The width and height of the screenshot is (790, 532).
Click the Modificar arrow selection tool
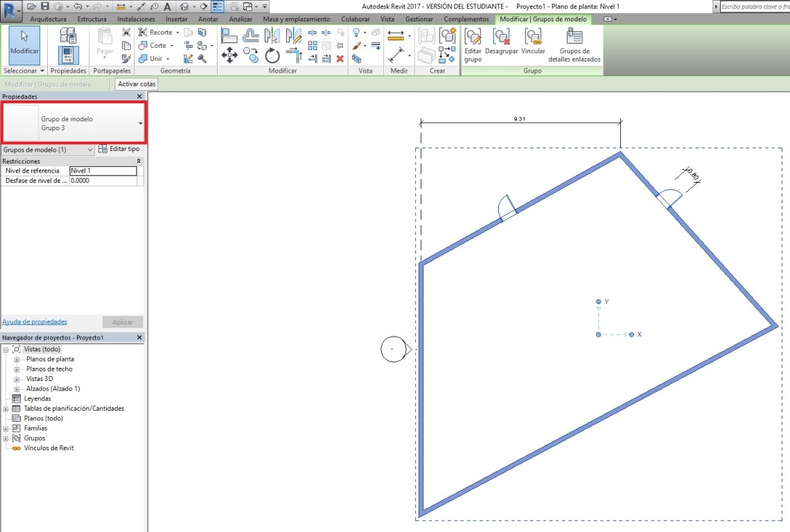(24, 44)
